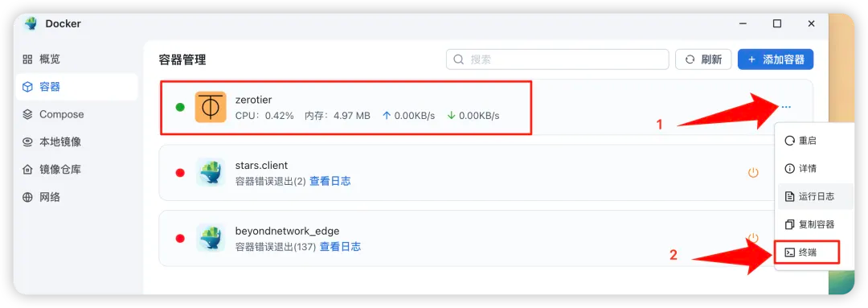This screenshot has width=868, height=308.
Task: Click the zerotier green status dot
Action: click(180, 107)
